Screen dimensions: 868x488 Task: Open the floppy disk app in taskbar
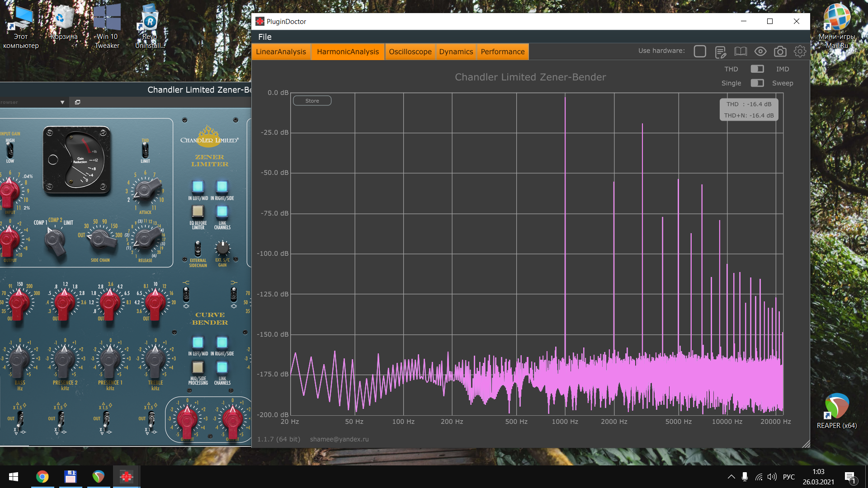(71, 477)
